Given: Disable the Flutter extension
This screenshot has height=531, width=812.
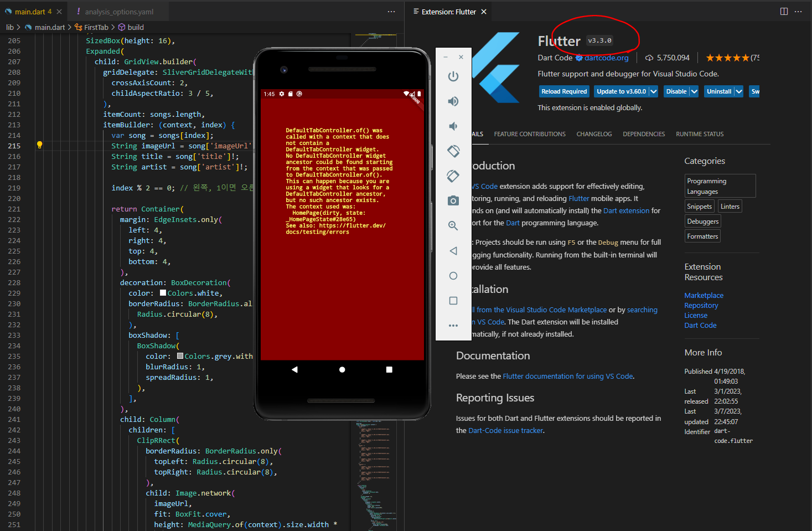Looking at the screenshot, I should click(676, 91).
